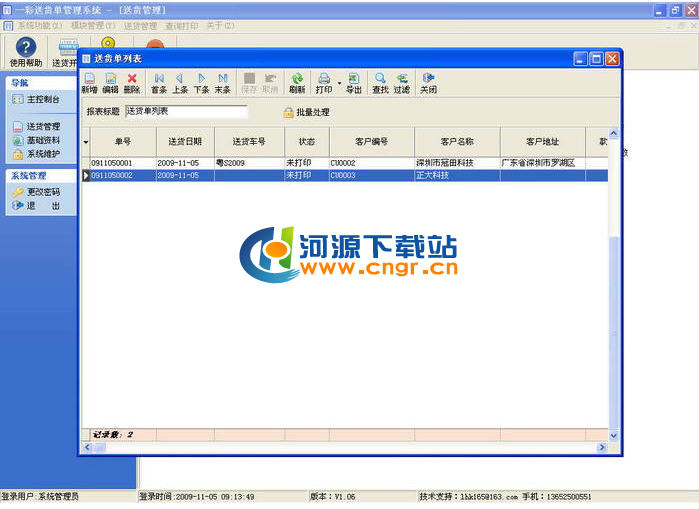Open the grid column selector dropdown arrow

86,142
